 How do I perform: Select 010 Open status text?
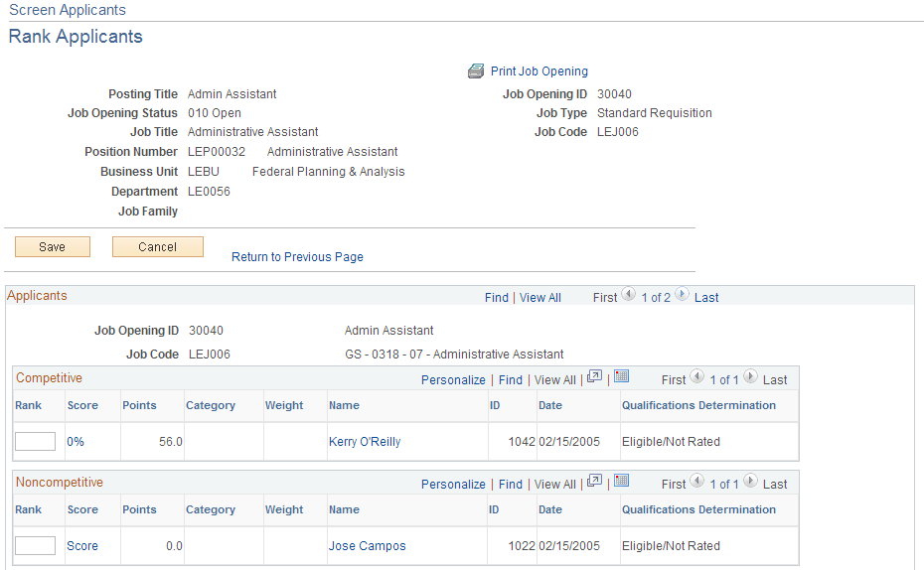tap(215, 113)
